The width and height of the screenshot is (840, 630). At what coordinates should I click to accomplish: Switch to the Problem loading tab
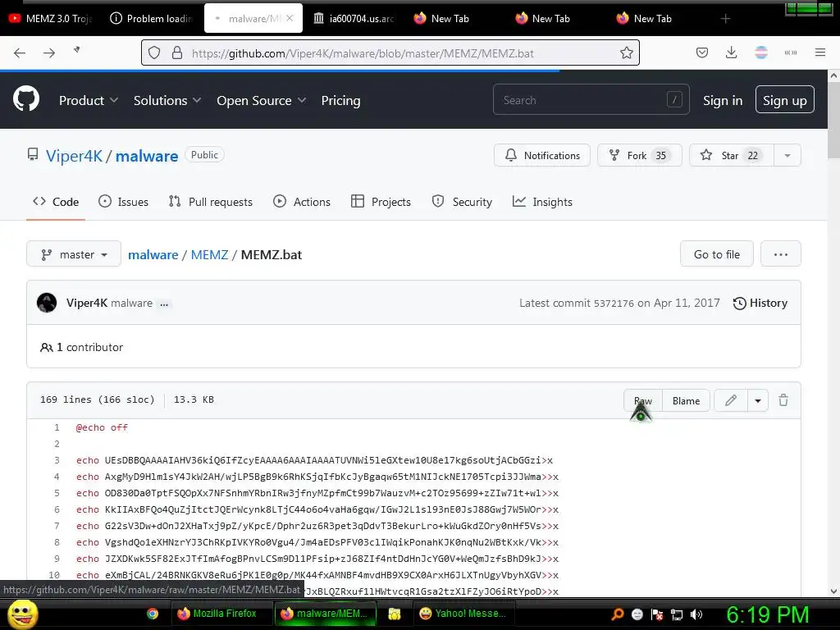(x=151, y=18)
